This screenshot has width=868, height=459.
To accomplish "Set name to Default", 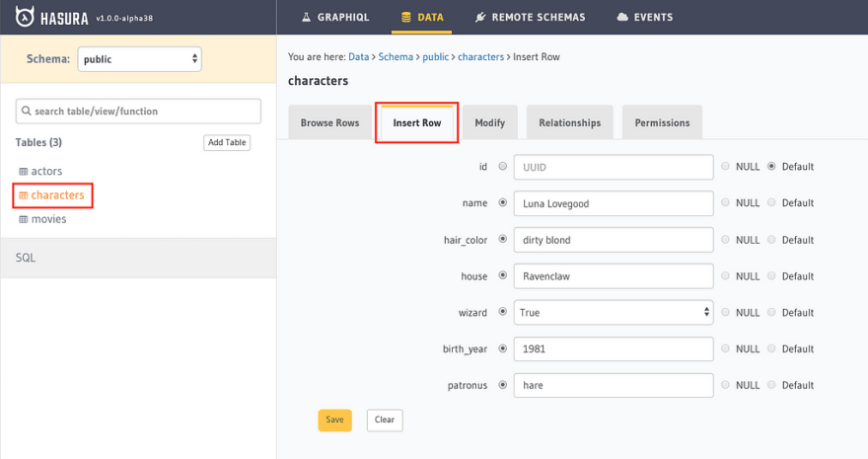I will pyautogui.click(x=771, y=202).
